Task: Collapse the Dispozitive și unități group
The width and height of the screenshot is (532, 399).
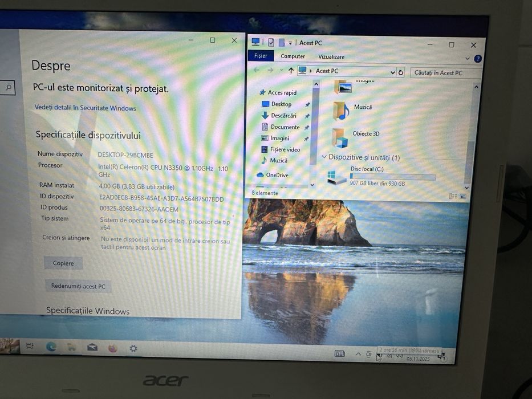Action: [324, 157]
